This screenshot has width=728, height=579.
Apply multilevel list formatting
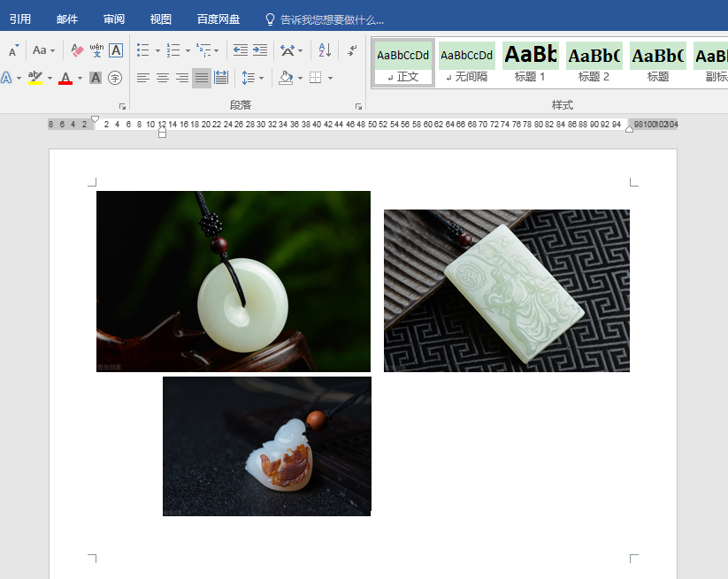(x=203, y=50)
